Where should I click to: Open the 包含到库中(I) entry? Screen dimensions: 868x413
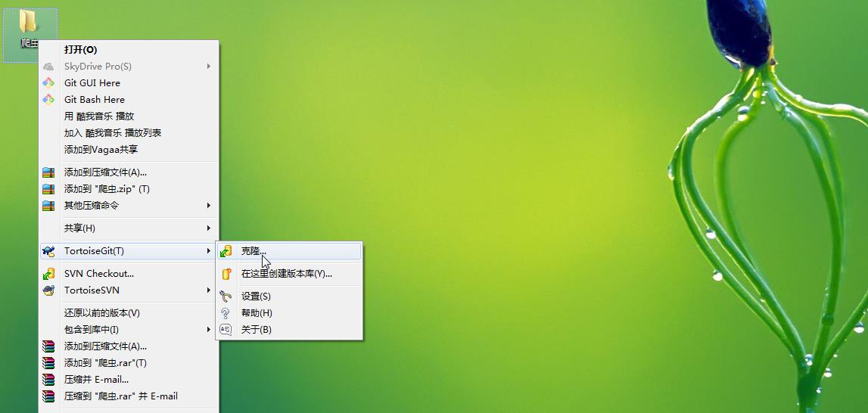click(129, 329)
